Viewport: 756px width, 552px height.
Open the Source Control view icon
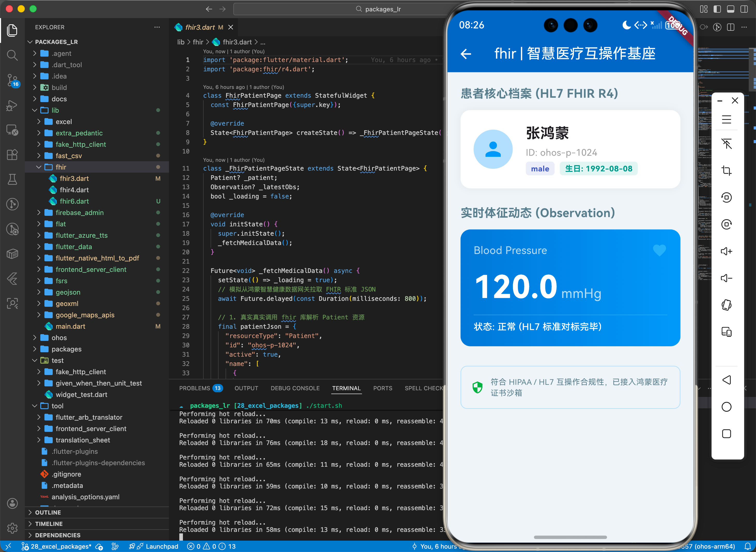(x=12, y=80)
